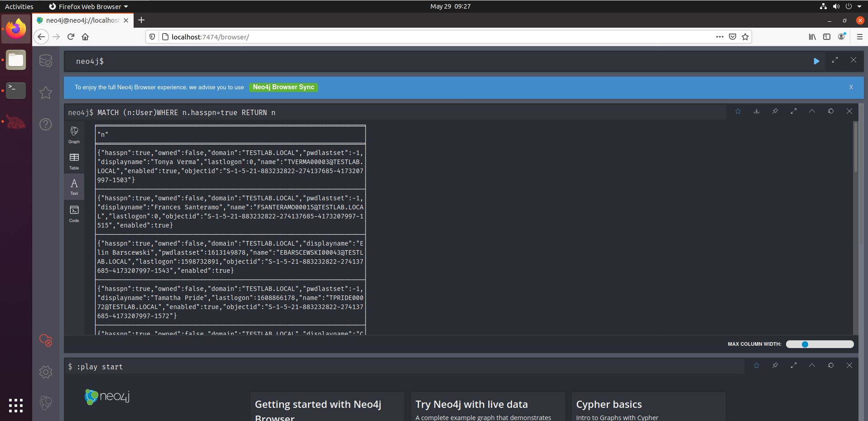This screenshot has width=868, height=421.
Task: Switch result to Text view
Action: click(74, 187)
